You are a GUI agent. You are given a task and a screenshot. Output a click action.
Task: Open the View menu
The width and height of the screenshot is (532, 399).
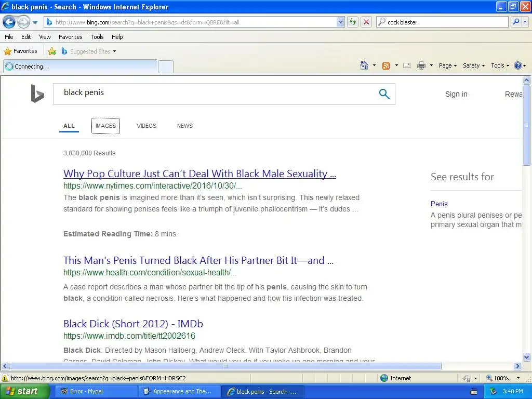[x=45, y=37]
